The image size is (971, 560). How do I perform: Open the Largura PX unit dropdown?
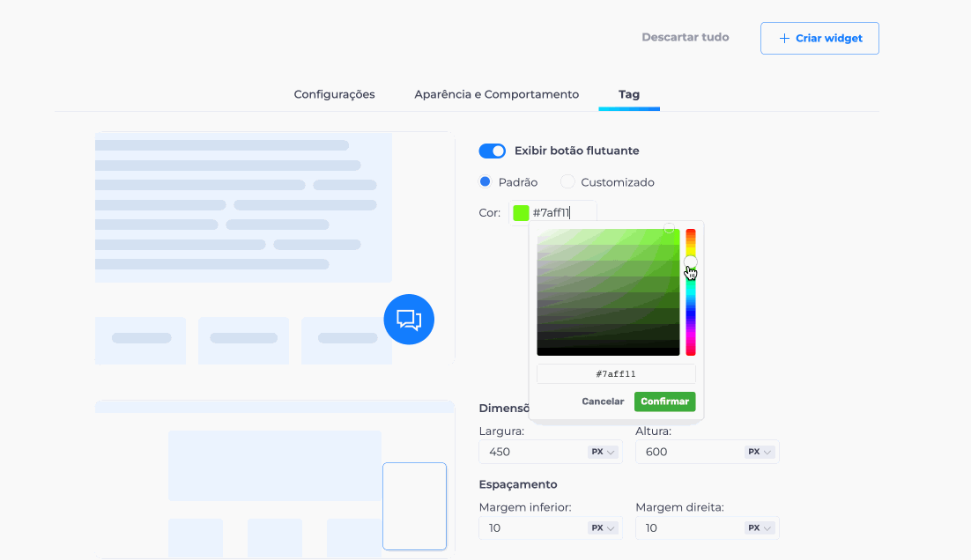(x=603, y=452)
